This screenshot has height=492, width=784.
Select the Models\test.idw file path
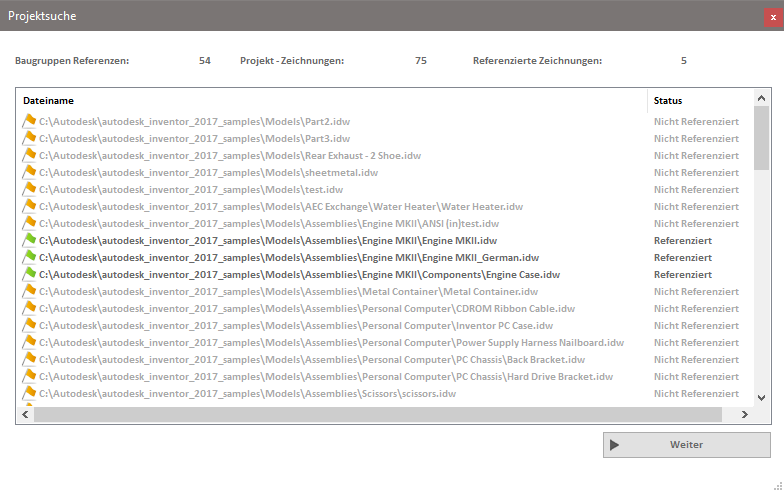coord(191,190)
